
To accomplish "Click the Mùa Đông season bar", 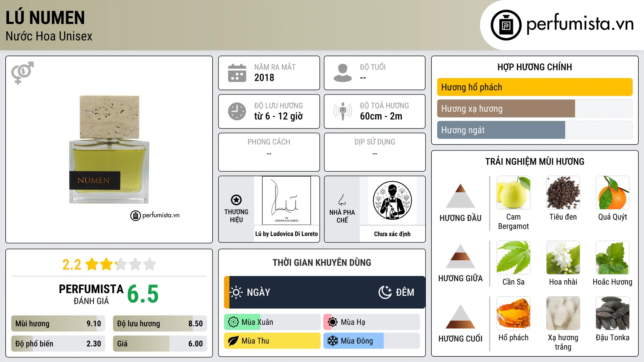I will coord(372,341).
